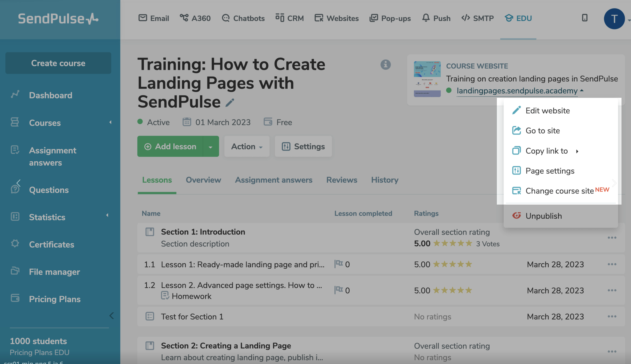
Task: Expand the Courses sidebar arrow
Action: point(110,122)
